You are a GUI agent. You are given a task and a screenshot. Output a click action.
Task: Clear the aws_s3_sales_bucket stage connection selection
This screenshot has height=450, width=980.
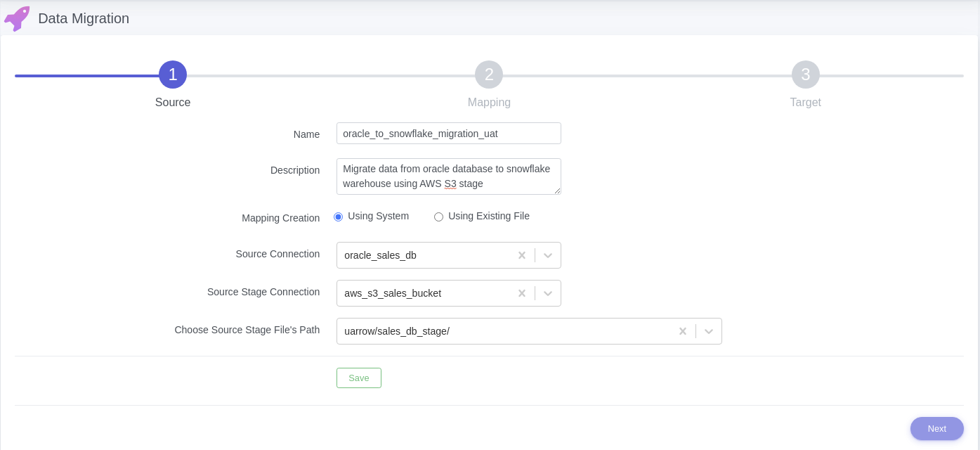tap(522, 293)
